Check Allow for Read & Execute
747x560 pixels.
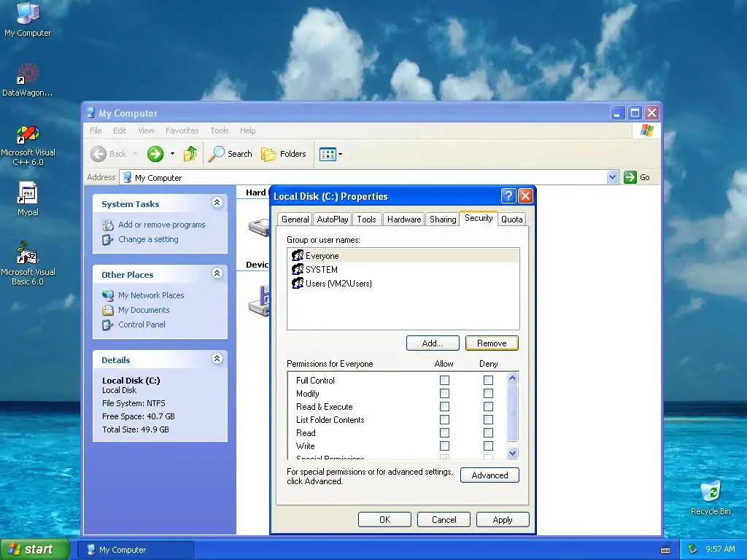pyautogui.click(x=444, y=406)
